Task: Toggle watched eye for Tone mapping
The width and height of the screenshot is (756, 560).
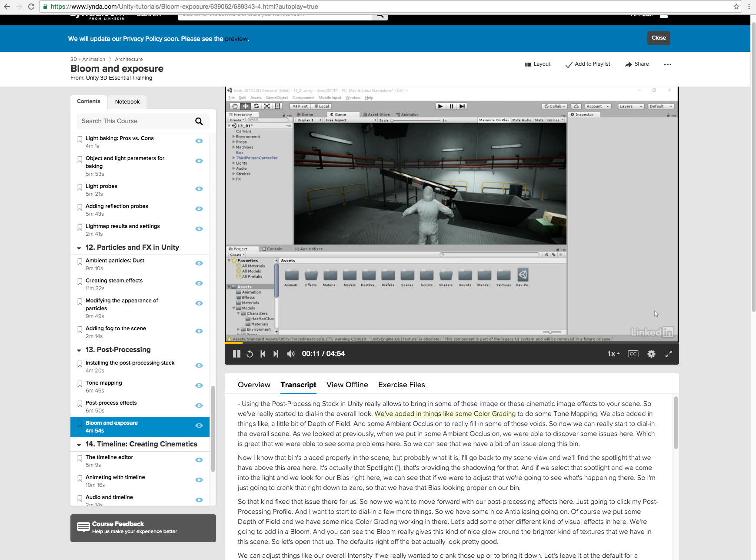Action: coord(199,386)
